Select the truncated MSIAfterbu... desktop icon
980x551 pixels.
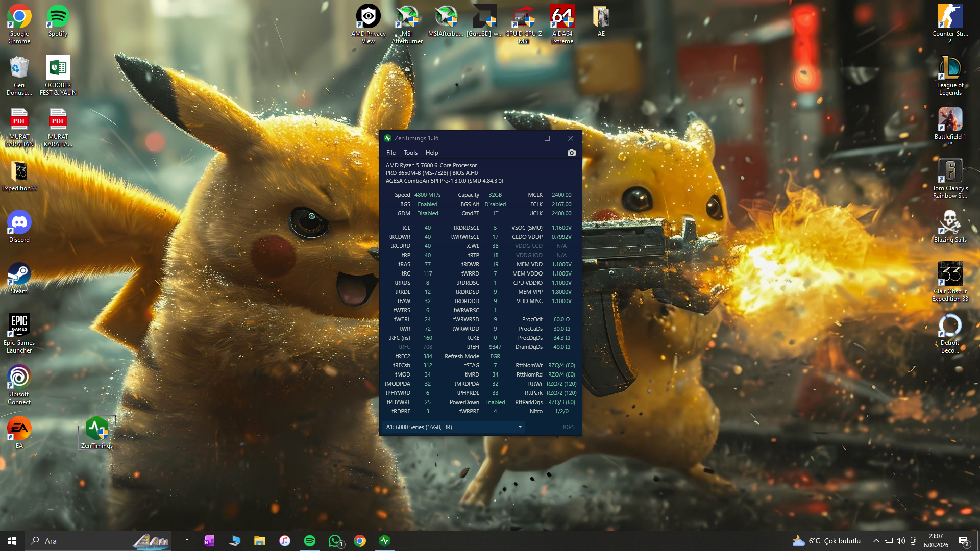tap(446, 21)
